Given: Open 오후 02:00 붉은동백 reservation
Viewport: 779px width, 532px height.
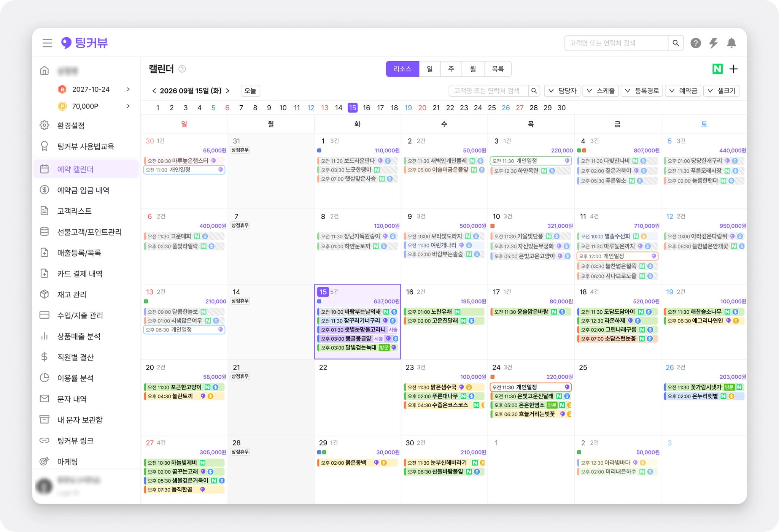Looking at the screenshot, I should click(358, 463).
